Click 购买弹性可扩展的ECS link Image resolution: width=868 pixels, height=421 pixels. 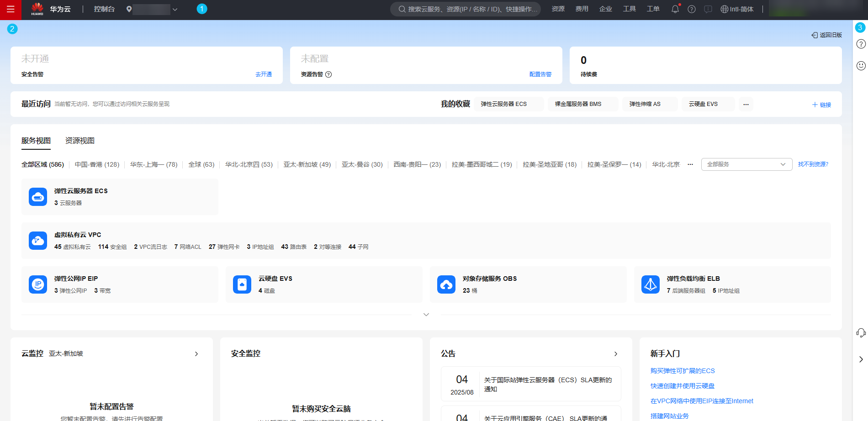[x=683, y=371]
